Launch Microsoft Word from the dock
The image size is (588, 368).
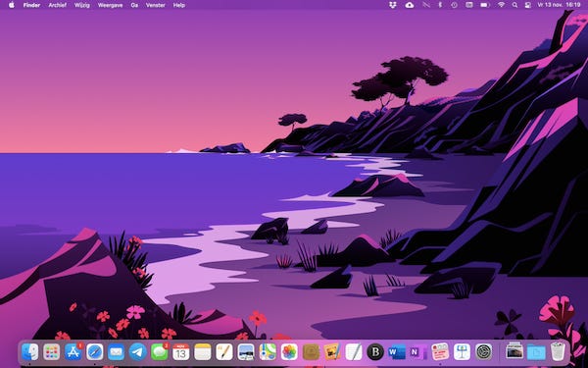(397, 352)
